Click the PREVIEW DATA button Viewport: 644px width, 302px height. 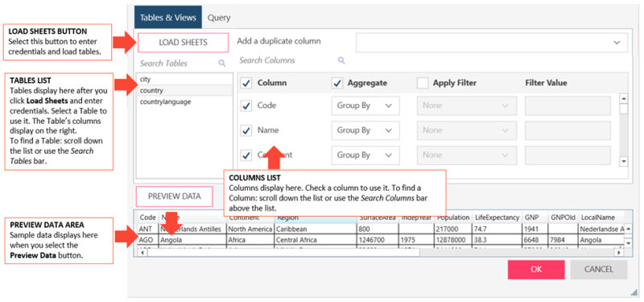[x=175, y=197]
